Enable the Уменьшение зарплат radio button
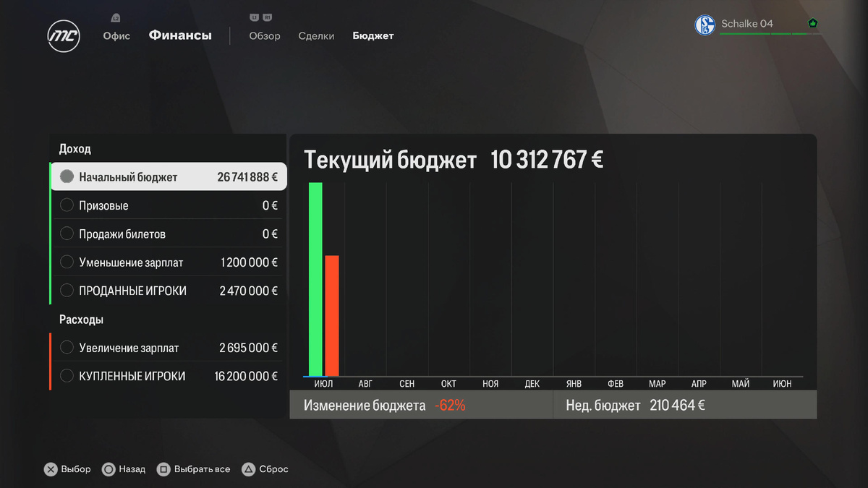This screenshot has height=488, width=868. click(67, 262)
